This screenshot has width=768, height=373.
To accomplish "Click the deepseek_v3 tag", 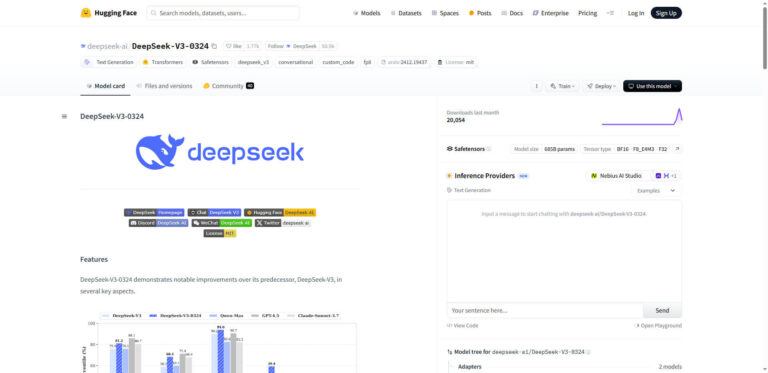I will (x=253, y=62).
